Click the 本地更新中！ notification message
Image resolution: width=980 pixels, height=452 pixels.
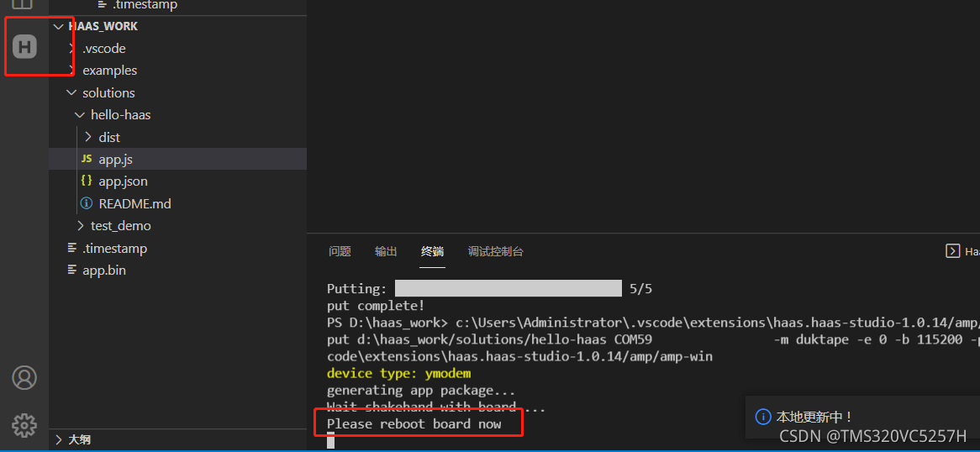[x=814, y=417]
